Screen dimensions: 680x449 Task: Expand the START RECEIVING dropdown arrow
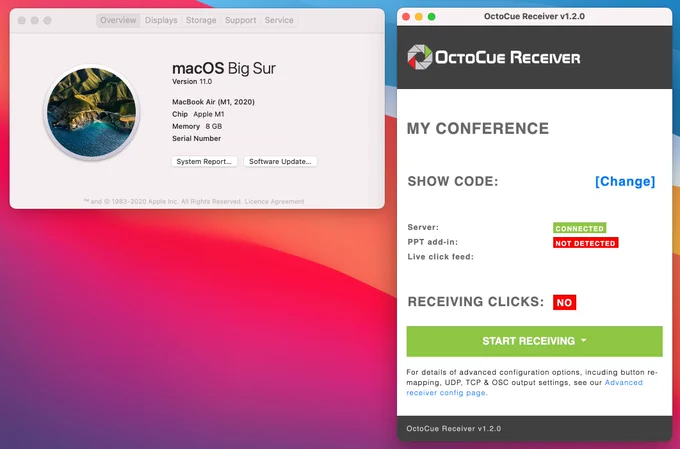(x=584, y=341)
